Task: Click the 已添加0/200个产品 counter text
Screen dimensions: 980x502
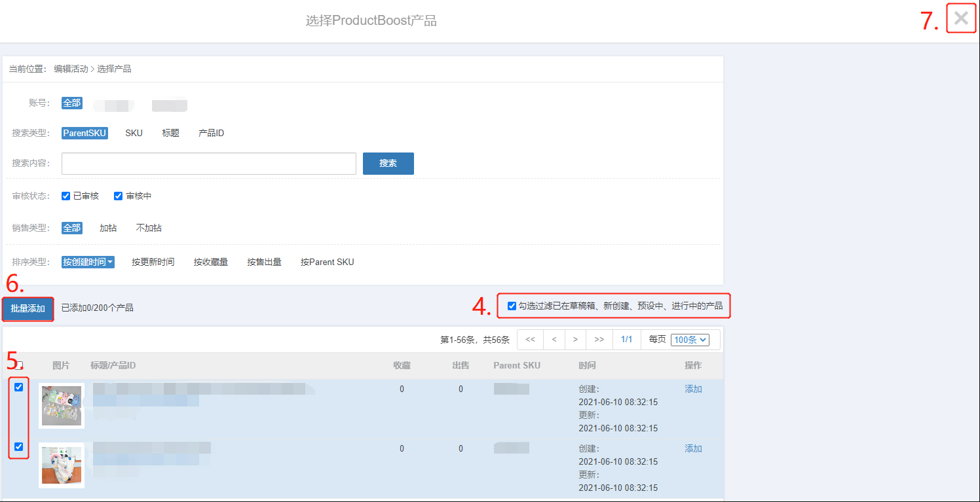Action: pos(97,308)
